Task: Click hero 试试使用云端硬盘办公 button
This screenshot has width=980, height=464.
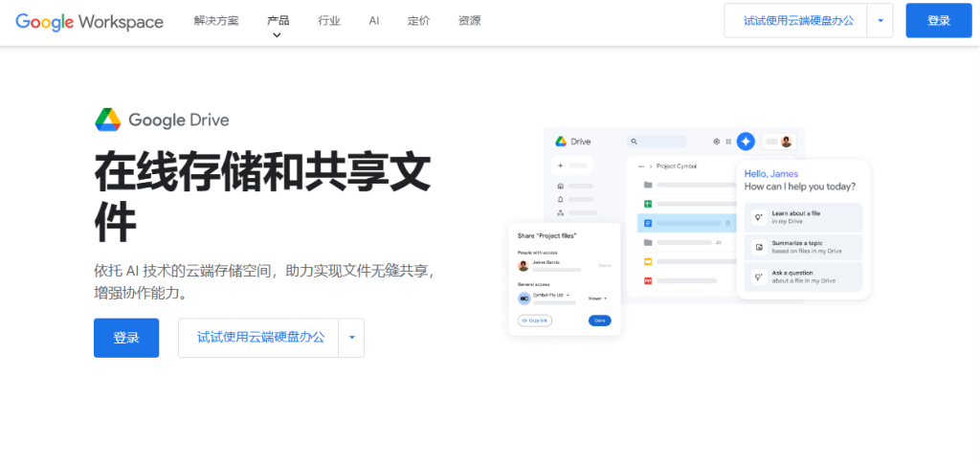Action: (x=258, y=338)
